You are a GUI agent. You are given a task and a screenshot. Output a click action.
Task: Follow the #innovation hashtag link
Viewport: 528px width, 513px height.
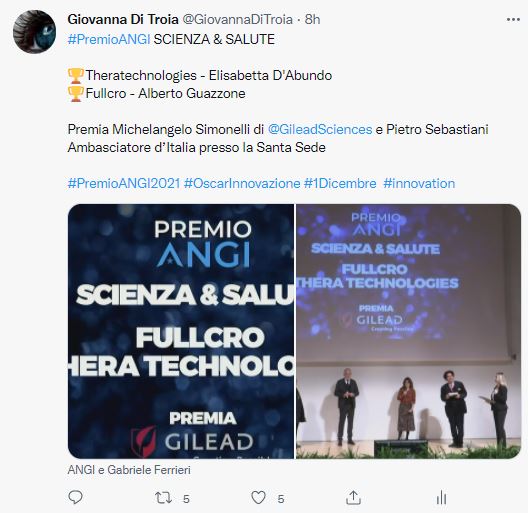[419, 184]
